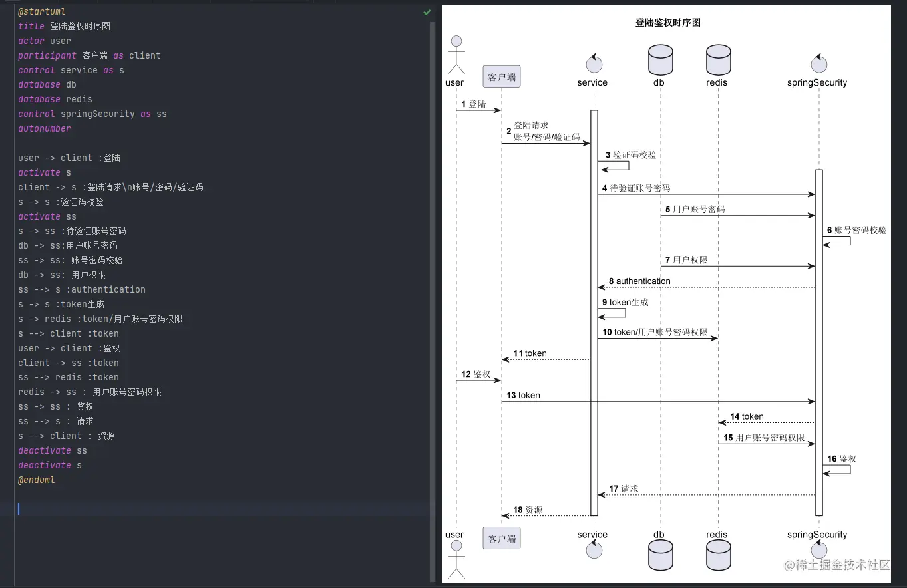Click the bottom 客户端 participant box
This screenshot has height=588, width=907.
[x=502, y=539]
